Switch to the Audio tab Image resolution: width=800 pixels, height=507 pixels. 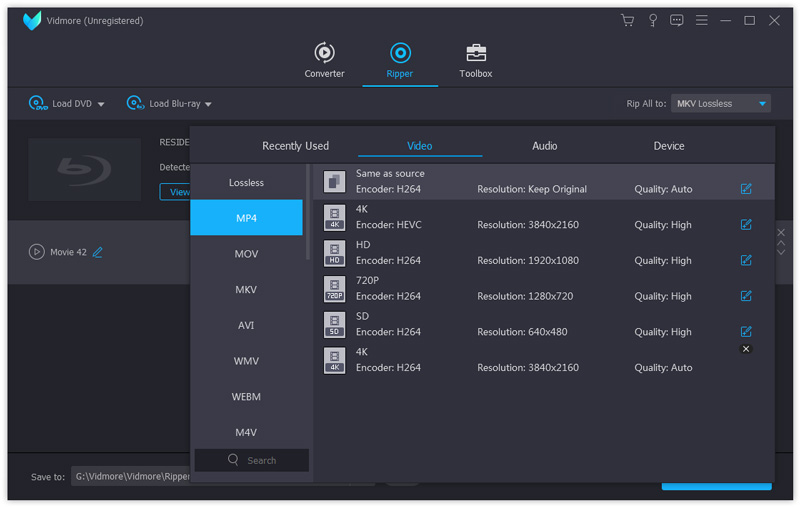click(x=544, y=146)
